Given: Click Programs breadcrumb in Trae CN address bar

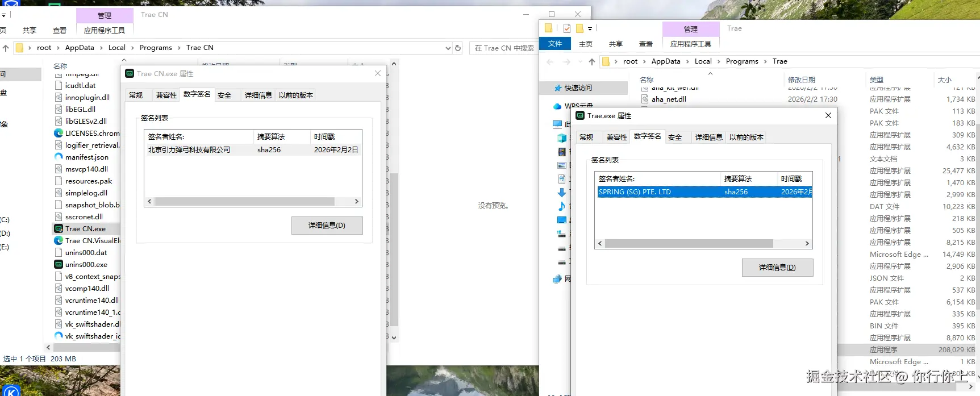Looking at the screenshot, I should tap(156, 48).
